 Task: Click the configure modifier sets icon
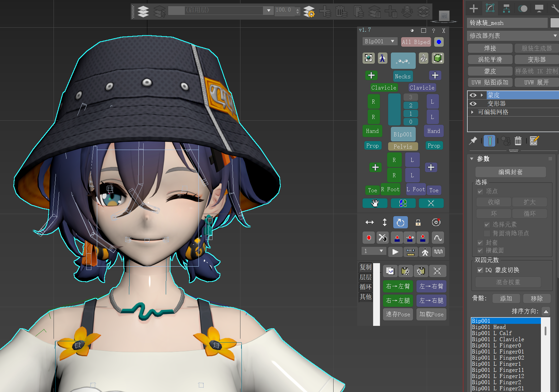tap(534, 141)
